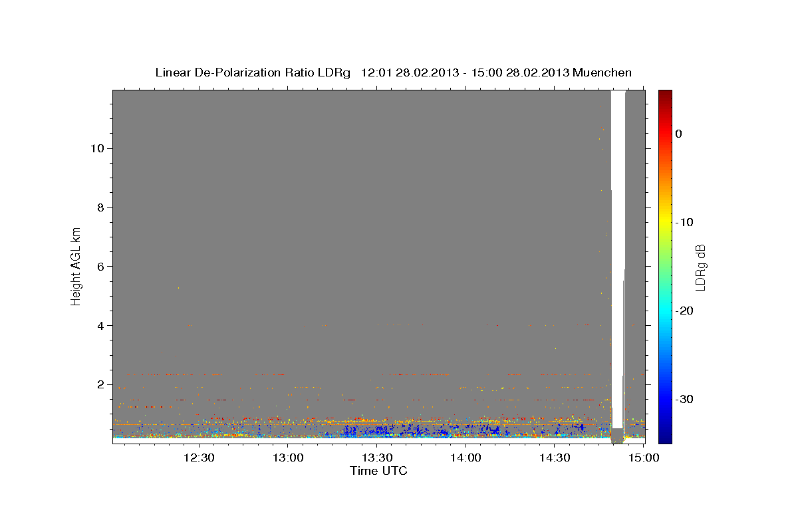Click the plot title 'Linear De-Polarization Ratio LDRg'
798x532 pixels.
coord(253,72)
